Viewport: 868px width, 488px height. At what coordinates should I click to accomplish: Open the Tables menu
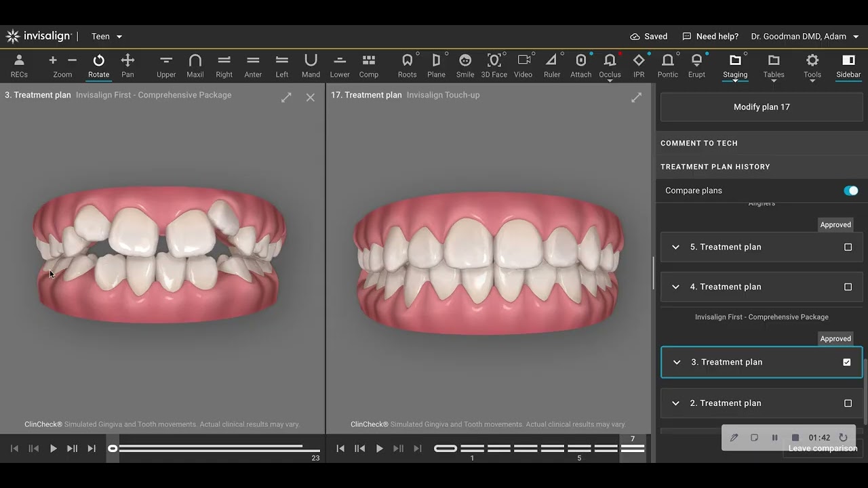(774, 66)
